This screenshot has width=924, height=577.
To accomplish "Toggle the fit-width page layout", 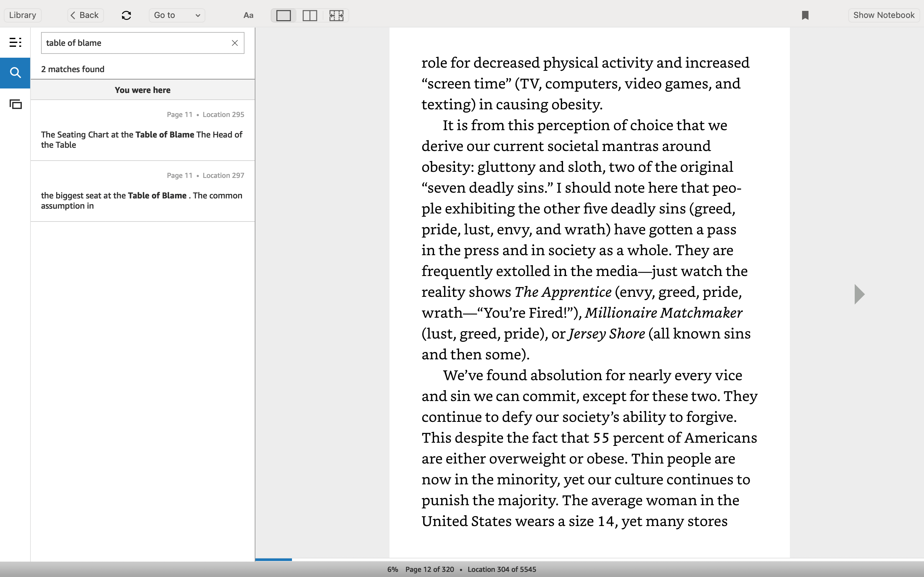I will coord(336,15).
